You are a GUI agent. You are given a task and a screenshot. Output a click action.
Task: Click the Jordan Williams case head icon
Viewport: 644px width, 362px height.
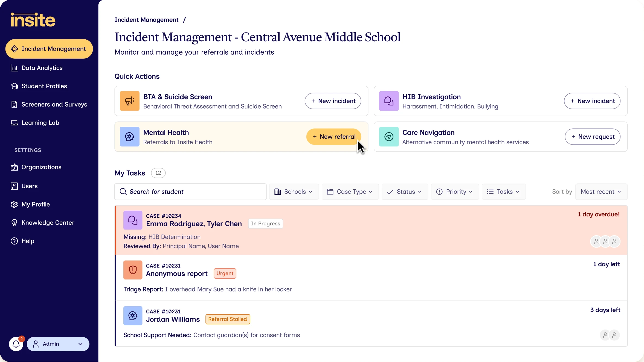(x=133, y=316)
